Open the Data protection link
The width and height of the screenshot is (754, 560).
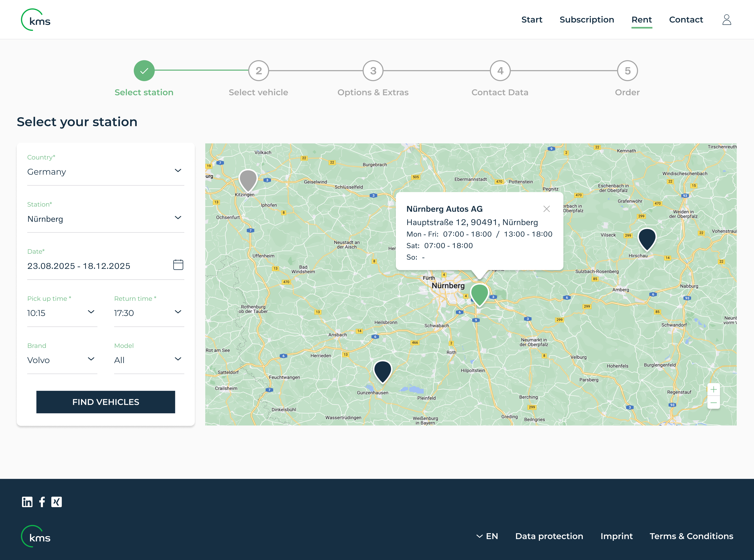pyautogui.click(x=549, y=536)
